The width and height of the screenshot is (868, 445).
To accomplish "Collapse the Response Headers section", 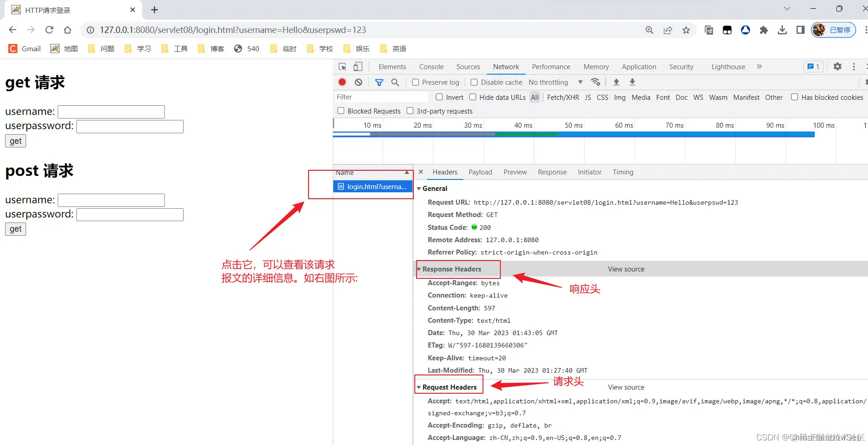I will (x=418, y=269).
